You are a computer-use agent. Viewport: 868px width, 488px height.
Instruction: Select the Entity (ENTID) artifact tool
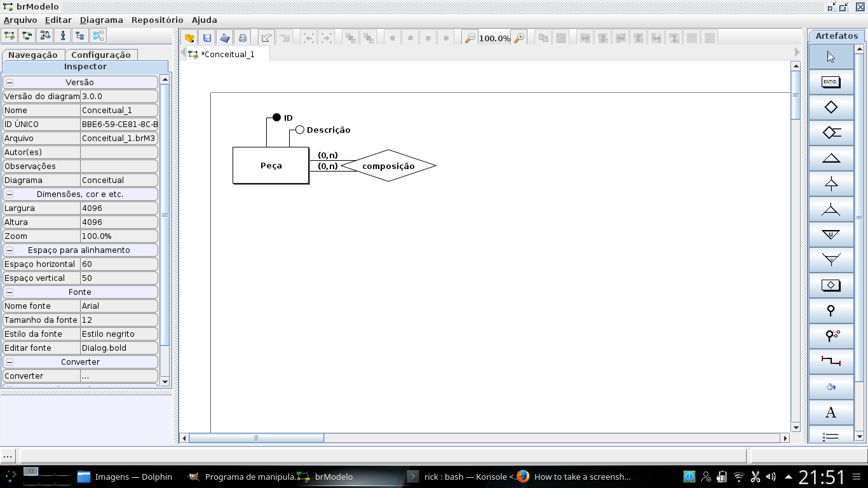(831, 82)
